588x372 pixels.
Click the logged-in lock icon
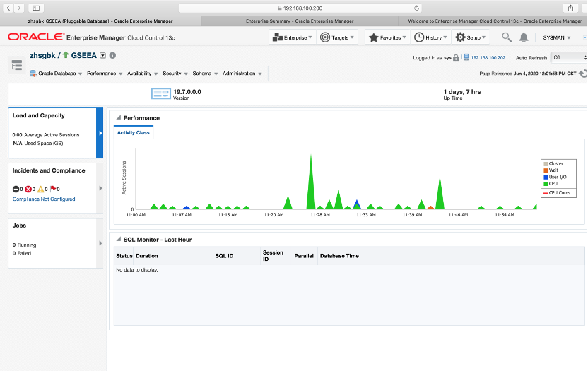456,57
